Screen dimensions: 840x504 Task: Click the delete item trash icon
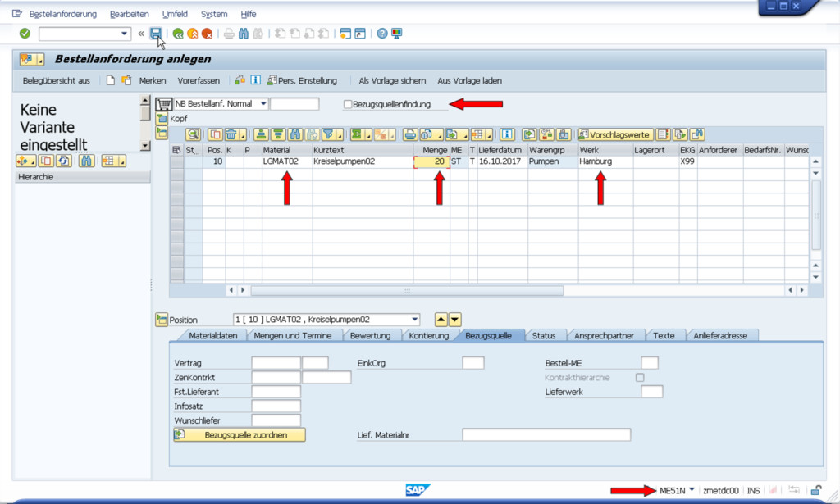pyautogui.click(x=232, y=134)
